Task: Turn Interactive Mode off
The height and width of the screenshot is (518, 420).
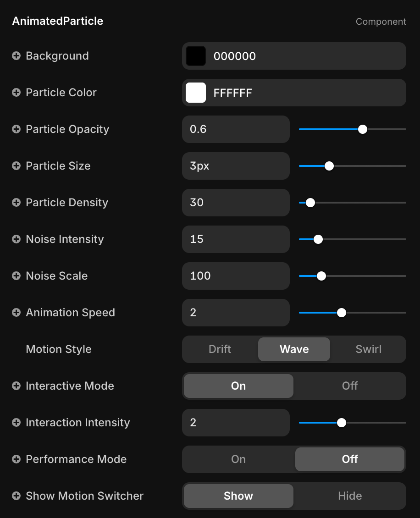Action: 349,386
